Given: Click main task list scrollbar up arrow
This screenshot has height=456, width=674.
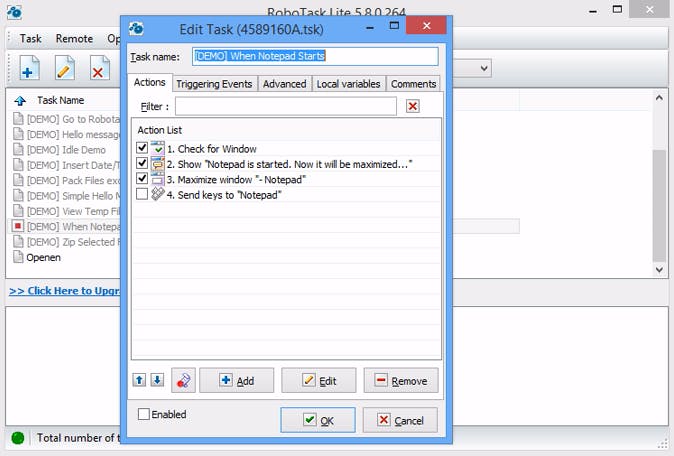Looking at the screenshot, I should pyautogui.click(x=659, y=98).
